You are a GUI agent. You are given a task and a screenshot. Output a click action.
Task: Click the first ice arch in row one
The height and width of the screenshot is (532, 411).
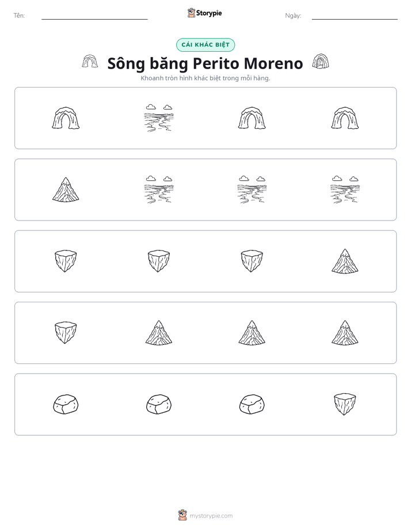[x=66, y=118]
